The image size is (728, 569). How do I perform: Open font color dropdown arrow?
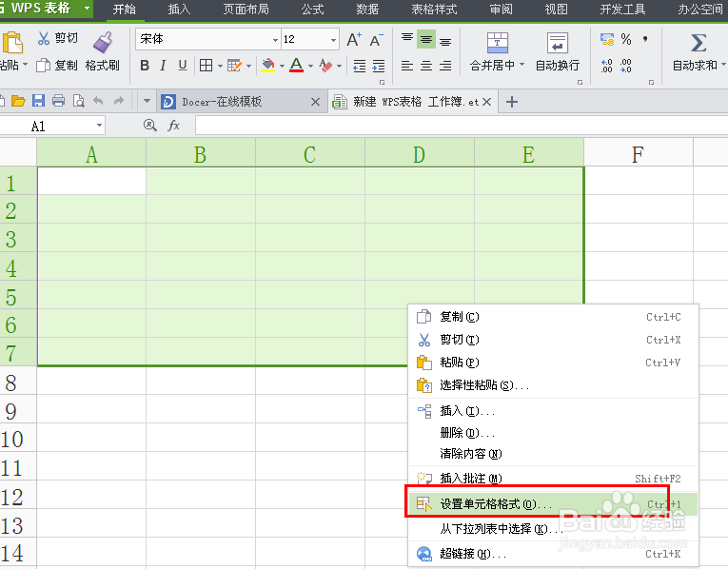[x=310, y=66]
